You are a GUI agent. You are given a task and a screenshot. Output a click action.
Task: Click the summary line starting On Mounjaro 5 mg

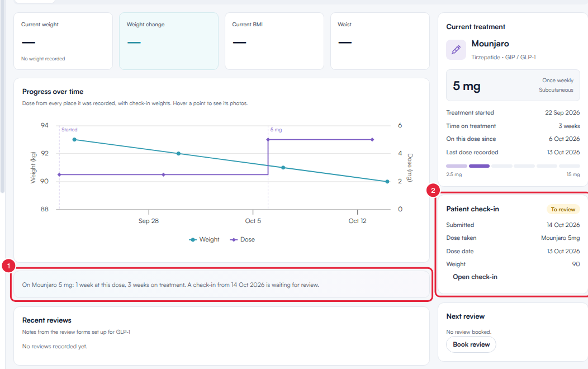pos(170,285)
